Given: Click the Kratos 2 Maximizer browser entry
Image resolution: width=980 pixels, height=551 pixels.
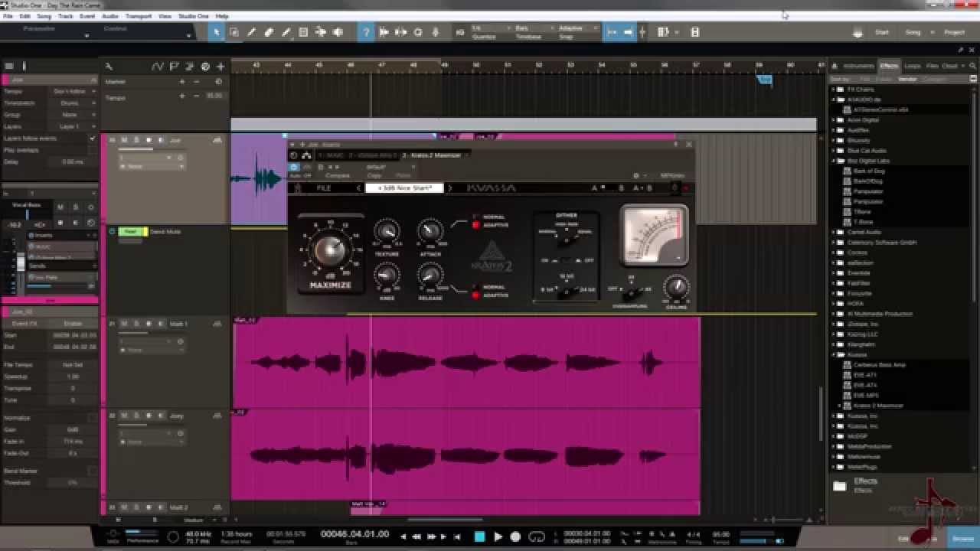Looking at the screenshot, I should coord(878,406).
